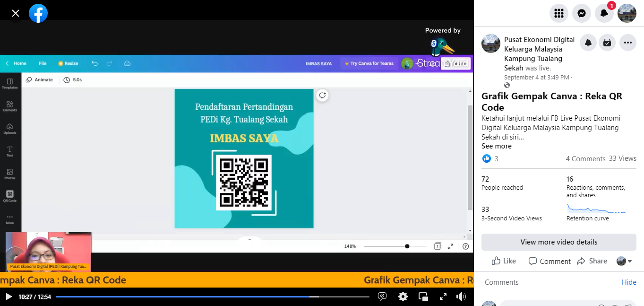The height and width of the screenshot is (306, 644).
Task: Click the Comment button
Action: tap(550, 261)
